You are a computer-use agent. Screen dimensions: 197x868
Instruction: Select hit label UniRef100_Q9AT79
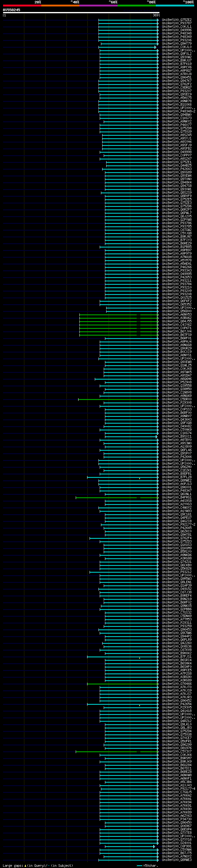tap(177, 43)
